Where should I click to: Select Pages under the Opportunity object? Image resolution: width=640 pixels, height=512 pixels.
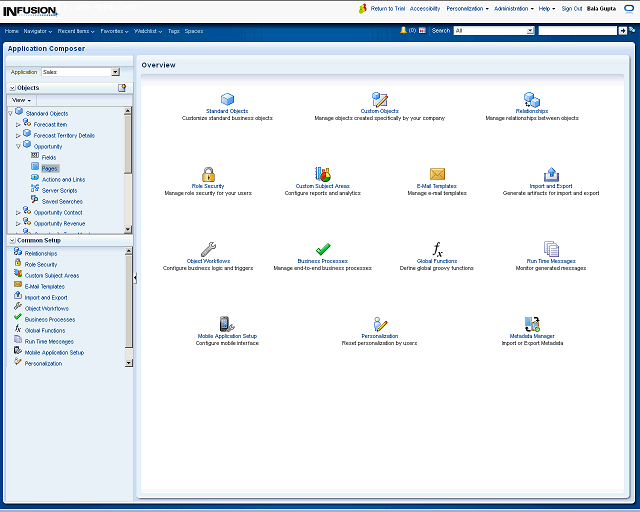tap(50, 168)
